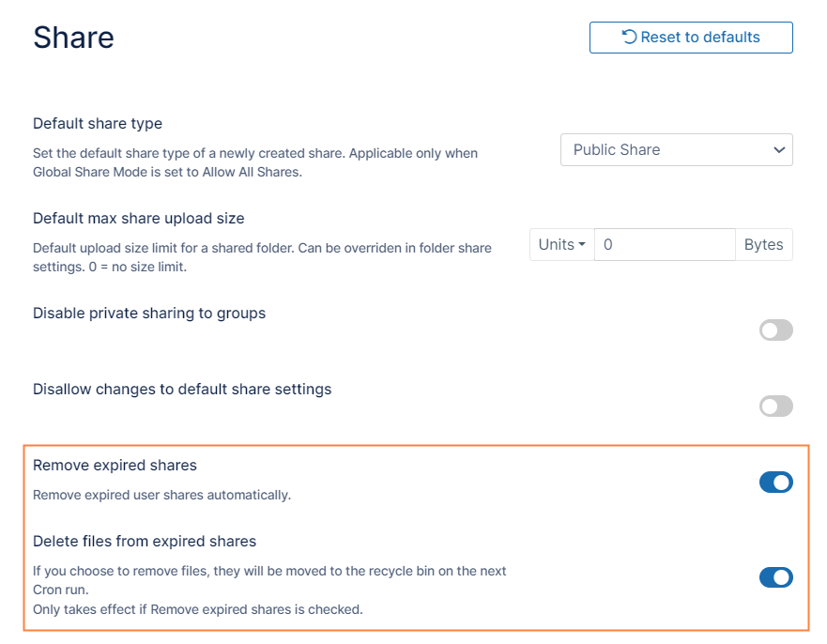Click the max share upload size input field

pyautogui.click(x=665, y=244)
